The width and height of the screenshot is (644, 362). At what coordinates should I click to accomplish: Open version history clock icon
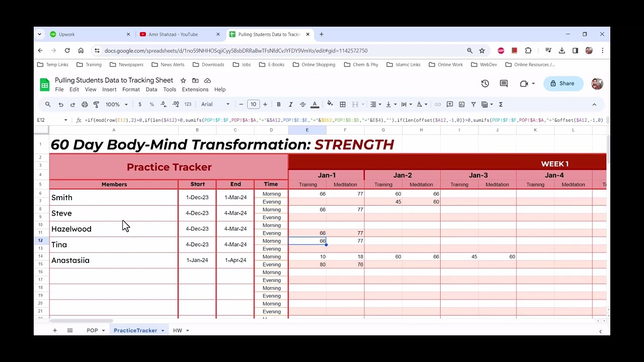point(485,83)
